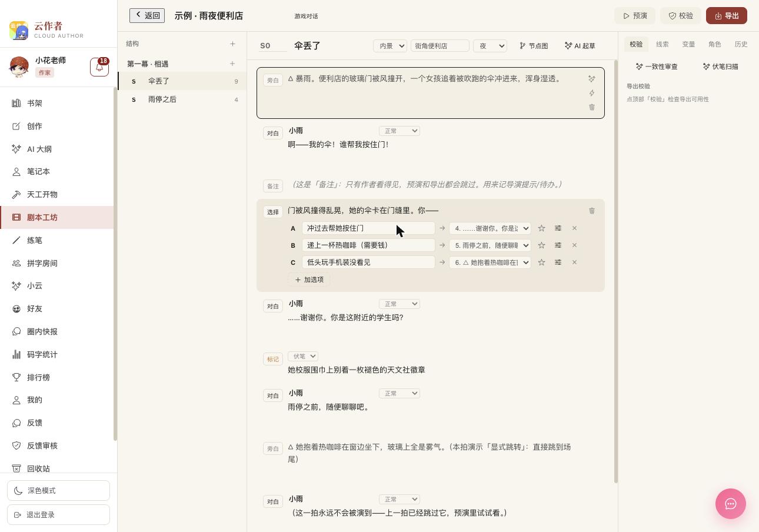This screenshot has height=532, width=759.
Task: Star option B 递上一杯热咖啡
Action: 541,245
